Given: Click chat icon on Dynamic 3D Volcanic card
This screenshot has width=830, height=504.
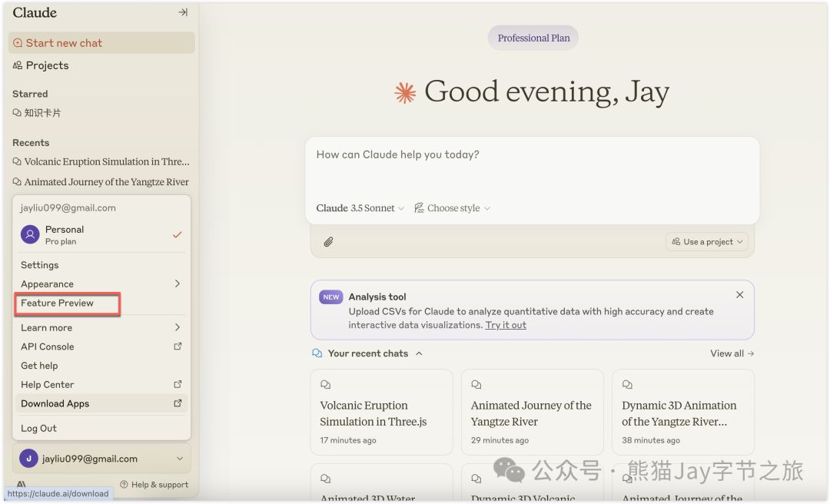Looking at the screenshot, I should click(476, 479).
